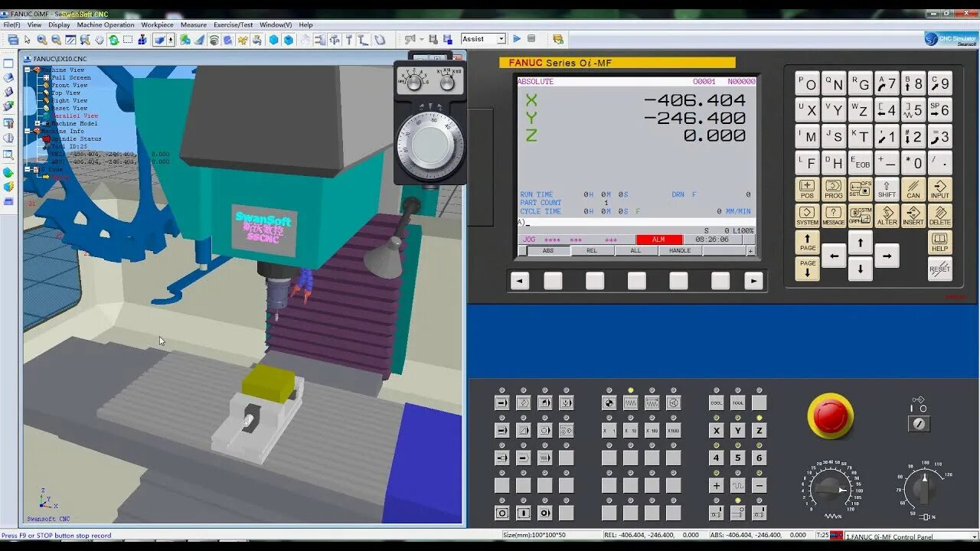Click the HANDLE soft key label
Screen dimensions: 980x551
coord(680,251)
